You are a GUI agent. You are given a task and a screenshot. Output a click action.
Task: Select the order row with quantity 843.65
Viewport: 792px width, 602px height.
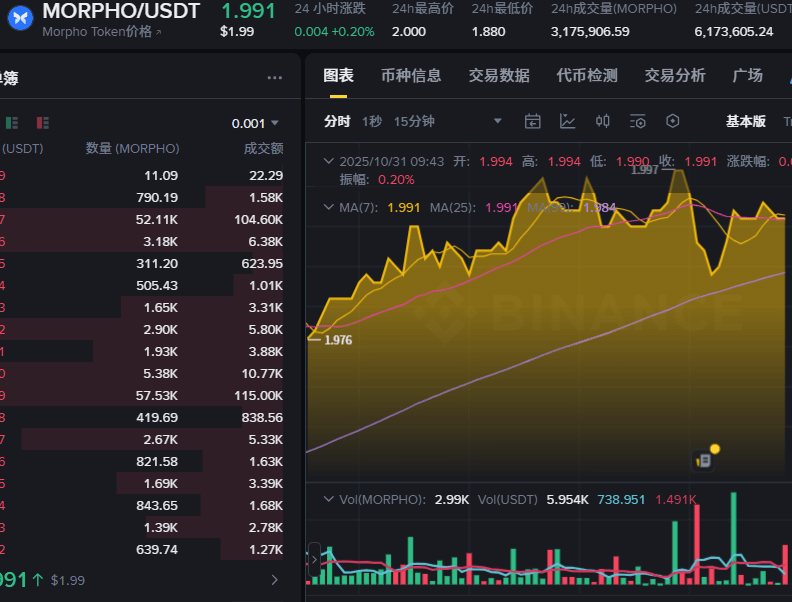pos(141,505)
